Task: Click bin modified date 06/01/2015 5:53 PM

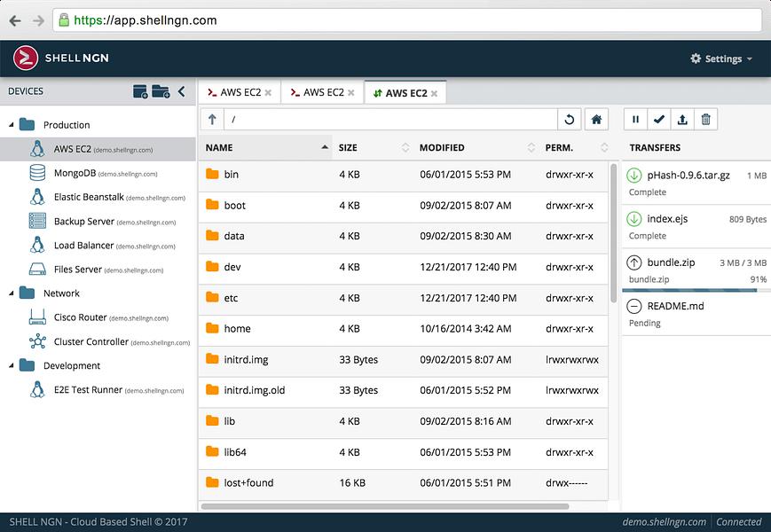Action: pos(465,175)
